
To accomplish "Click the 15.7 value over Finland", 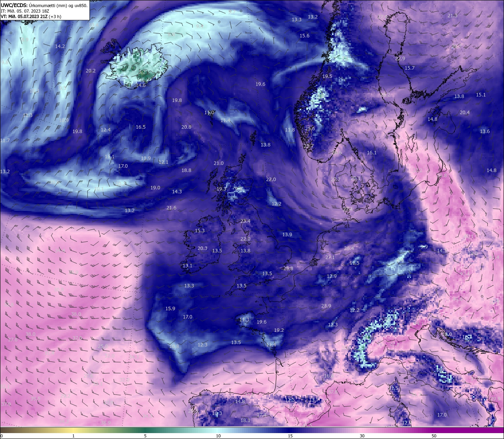I will pos(409,68).
